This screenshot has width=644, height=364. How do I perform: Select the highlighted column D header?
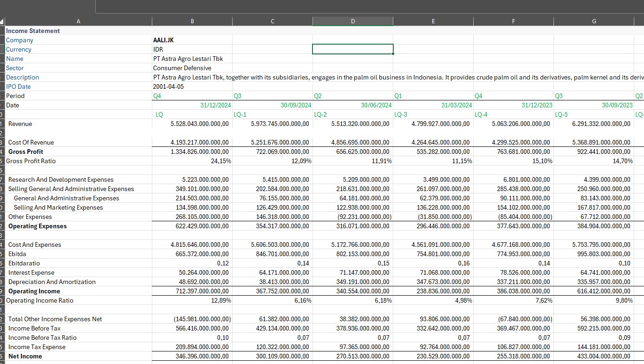[x=352, y=21]
